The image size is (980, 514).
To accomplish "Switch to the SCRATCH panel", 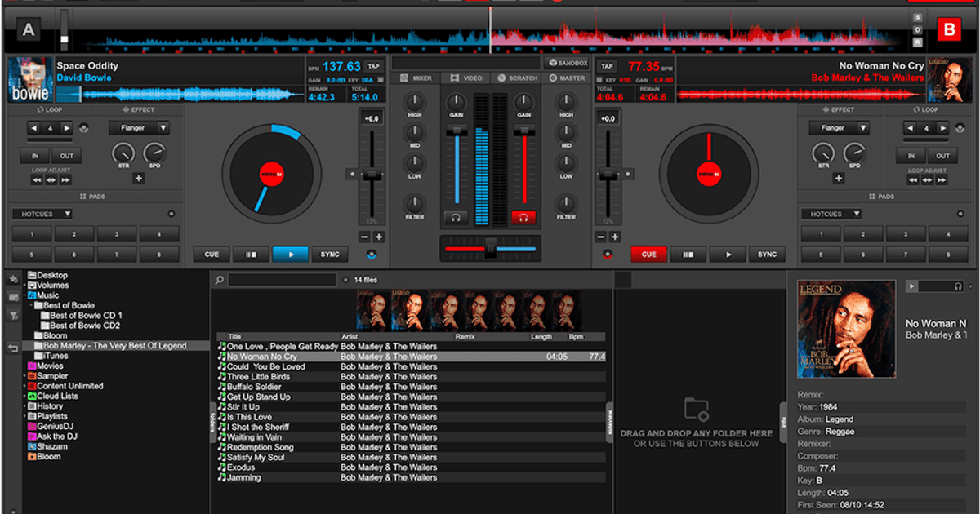I will tap(516, 78).
